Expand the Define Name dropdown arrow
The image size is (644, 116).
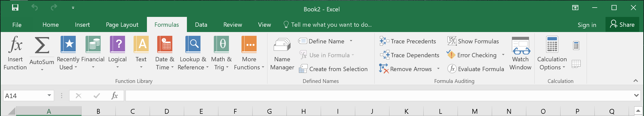pyautogui.click(x=351, y=41)
